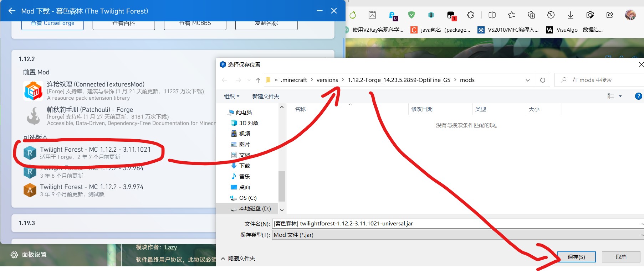Open view mode dropdown in dialog
Image resolution: width=644 pixels, height=271 pixels.
coord(620,96)
